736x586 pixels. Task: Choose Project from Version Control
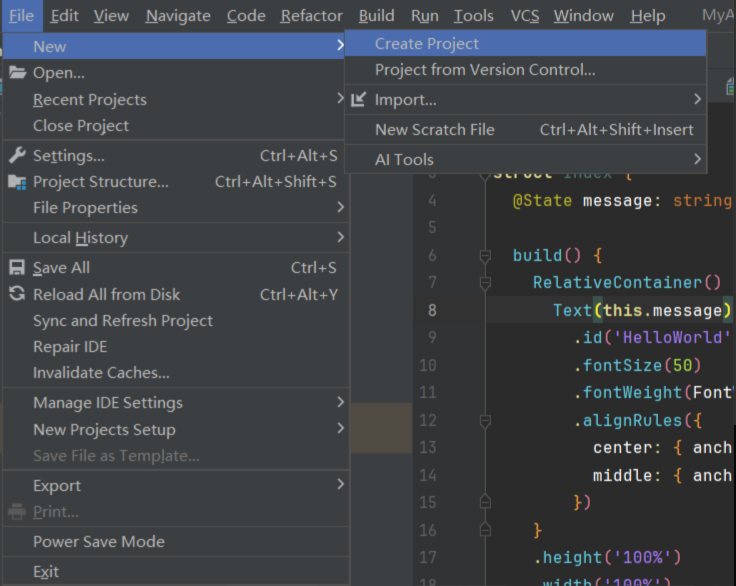tap(525, 69)
